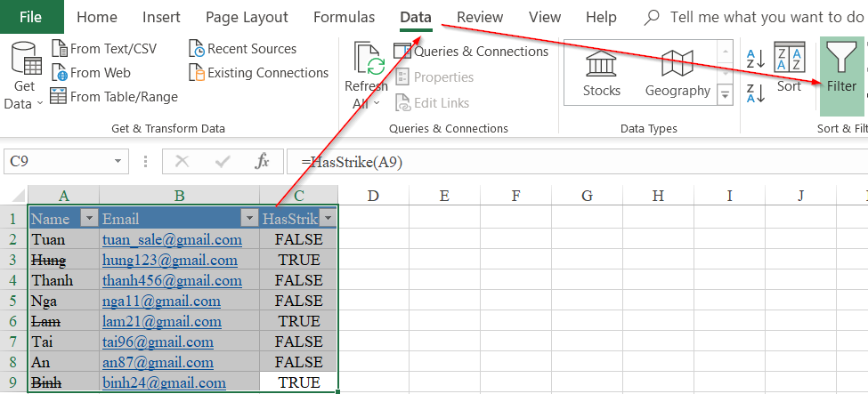
Task: Sort ascending A to Z
Action: pos(755,59)
